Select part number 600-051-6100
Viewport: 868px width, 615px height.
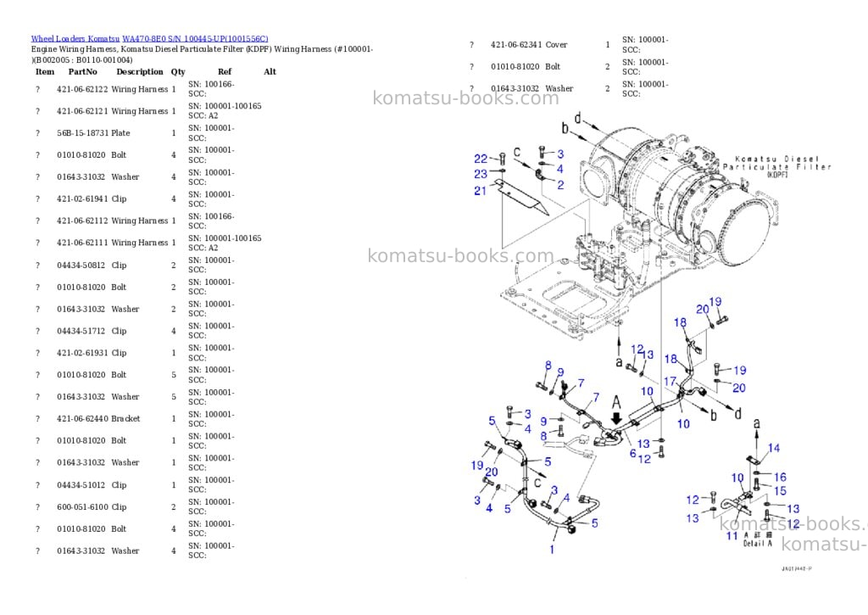pyautogui.click(x=82, y=506)
